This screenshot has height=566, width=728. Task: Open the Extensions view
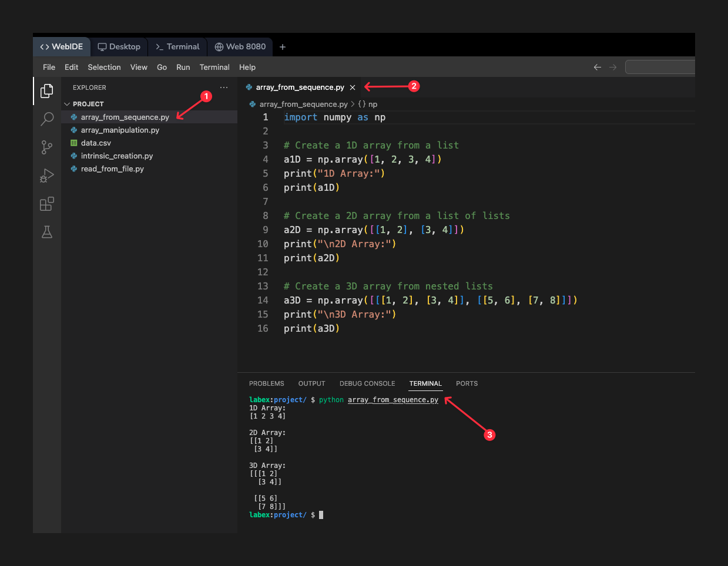pyautogui.click(x=46, y=204)
